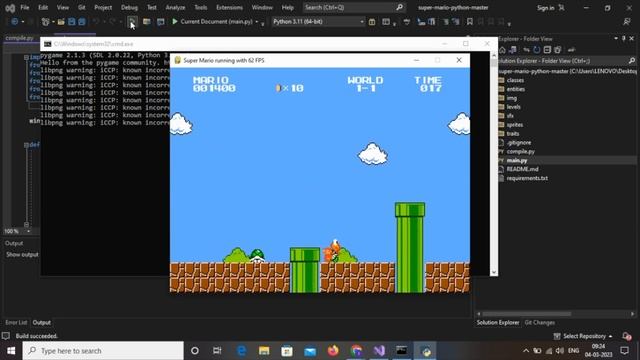This screenshot has height=360, width=640.
Task: Click the cmd.exe window scroll-down arrow
Action: click(x=494, y=272)
